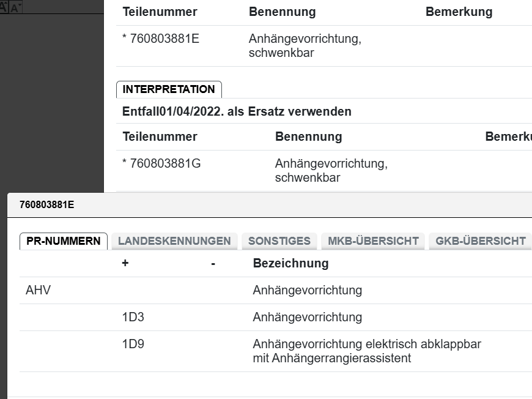Viewport: 532px width, 399px height.
Task: Click the 760803881E detail panel title
Action: click(47, 205)
